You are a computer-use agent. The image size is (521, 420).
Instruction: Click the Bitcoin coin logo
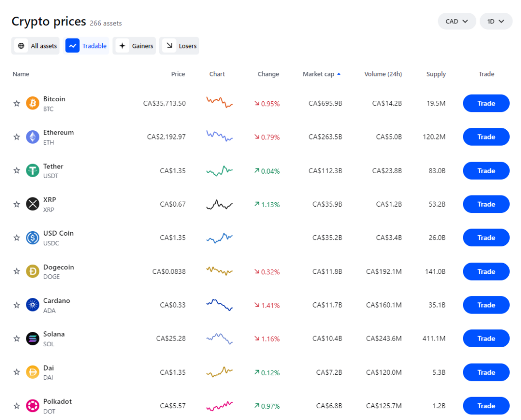click(x=33, y=103)
